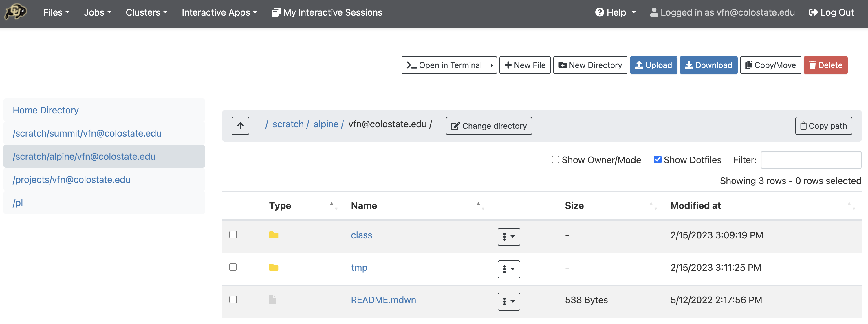Expand the Open in Terminal arrow dropdown
The width and height of the screenshot is (868, 324).
[492, 65]
